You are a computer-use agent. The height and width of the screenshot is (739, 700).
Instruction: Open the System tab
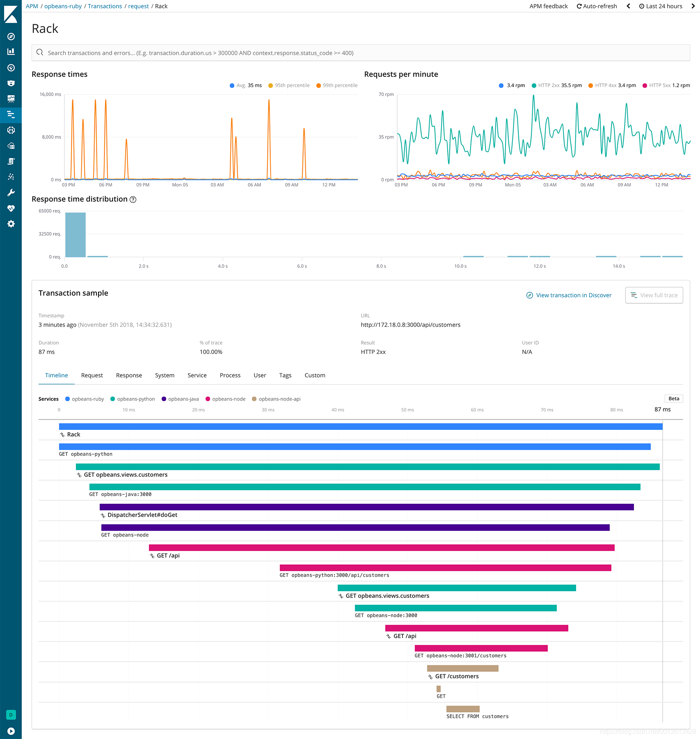[165, 375]
